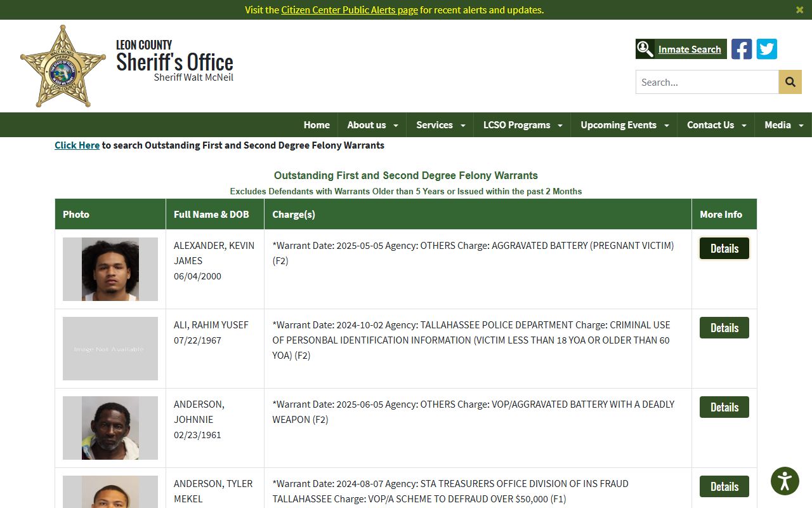Click the Charge(s) column header
This screenshot has width=812, height=508.
click(x=478, y=214)
